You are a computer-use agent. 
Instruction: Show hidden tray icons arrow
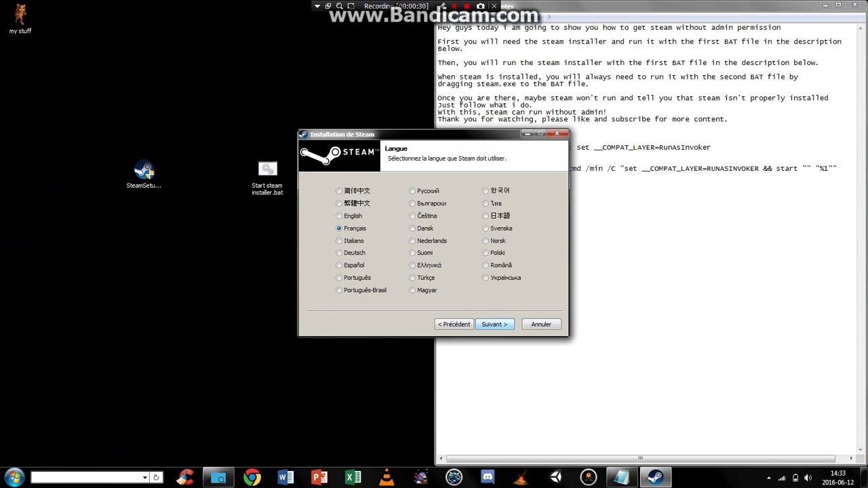770,477
